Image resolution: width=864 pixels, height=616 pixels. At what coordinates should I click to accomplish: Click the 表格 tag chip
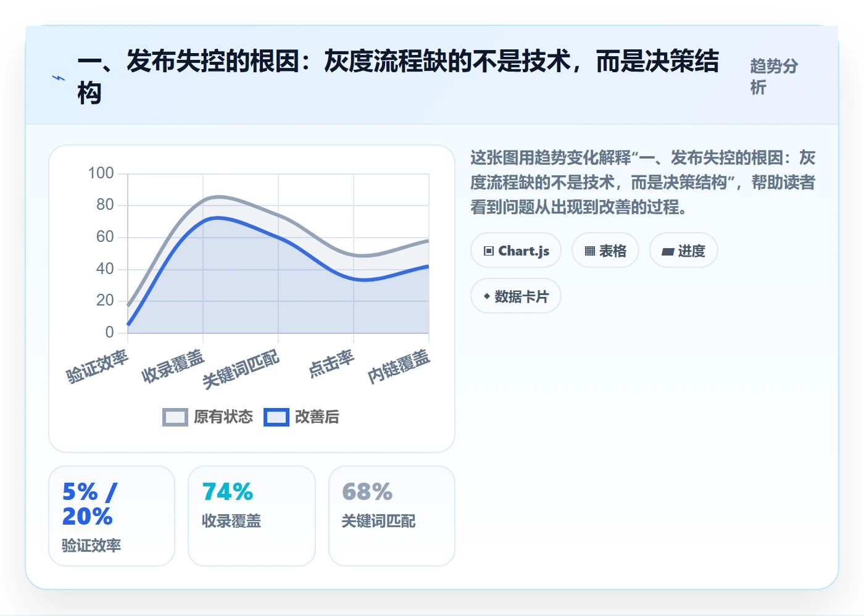(x=605, y=251)
